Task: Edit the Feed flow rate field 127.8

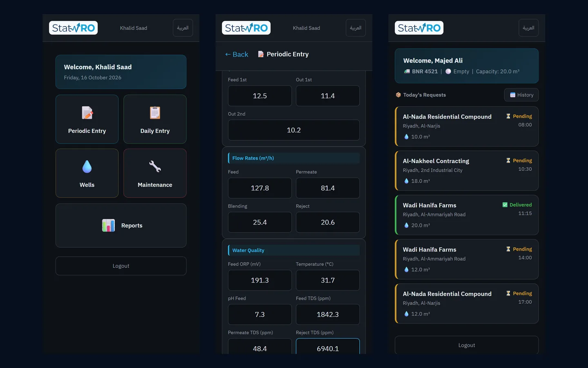Action: point(260,188)
